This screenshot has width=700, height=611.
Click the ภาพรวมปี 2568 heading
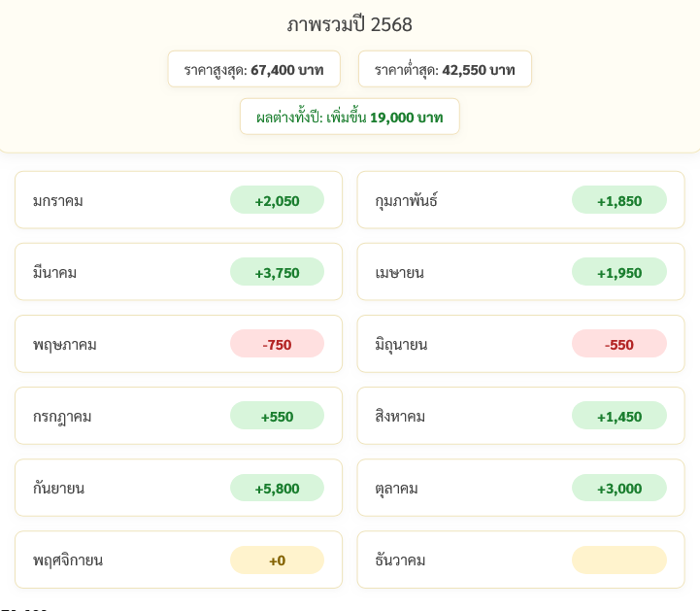pos(350,25)
